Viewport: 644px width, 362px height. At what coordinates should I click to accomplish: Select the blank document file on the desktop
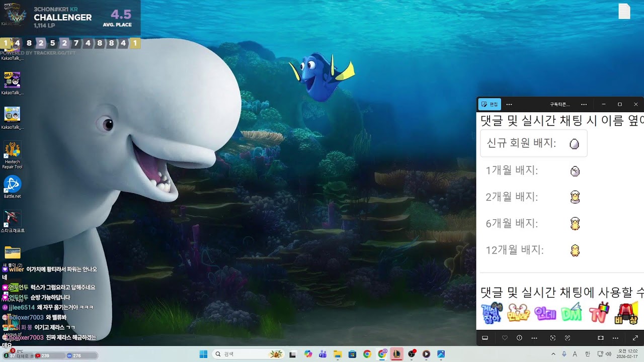pos(624,11)
